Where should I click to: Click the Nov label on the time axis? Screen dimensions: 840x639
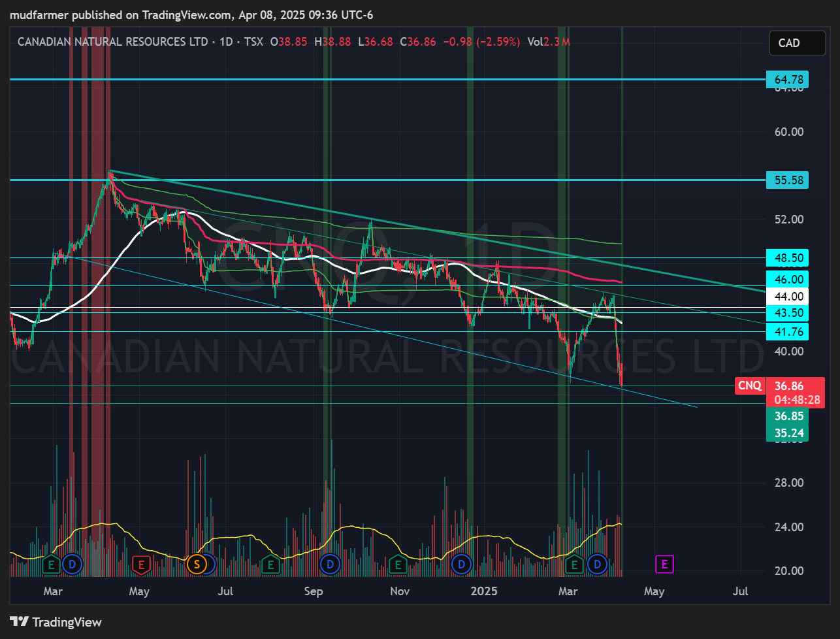400,591
